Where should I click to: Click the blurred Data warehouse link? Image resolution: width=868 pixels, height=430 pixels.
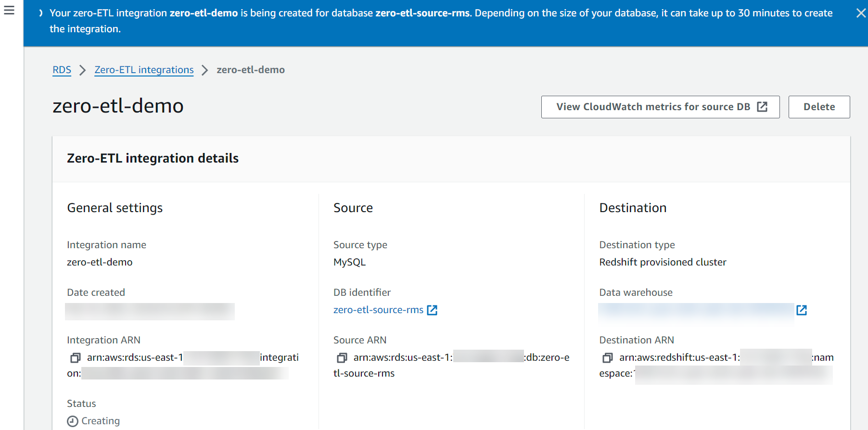coord(696,312)
